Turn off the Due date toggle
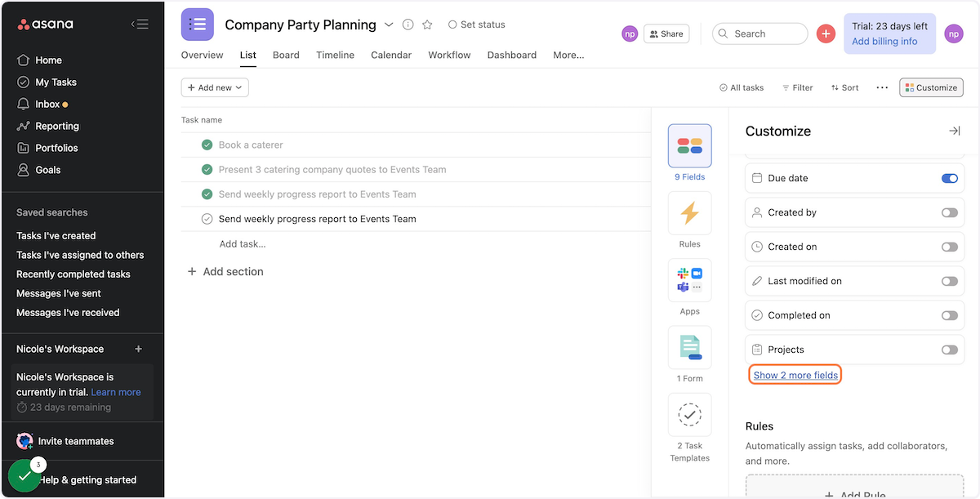The image size is (980, 499). coord(949,178)
